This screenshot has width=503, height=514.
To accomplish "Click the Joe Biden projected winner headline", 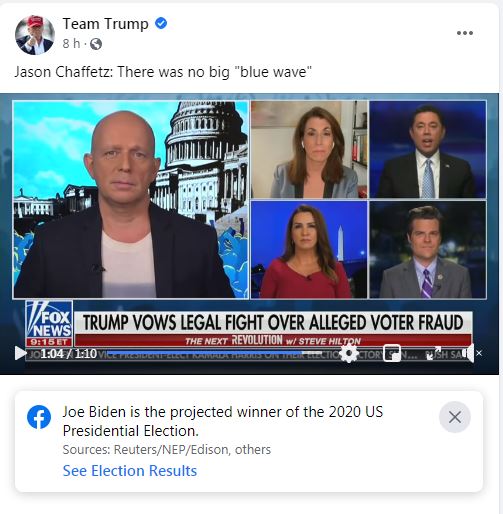I will (223, 421).
